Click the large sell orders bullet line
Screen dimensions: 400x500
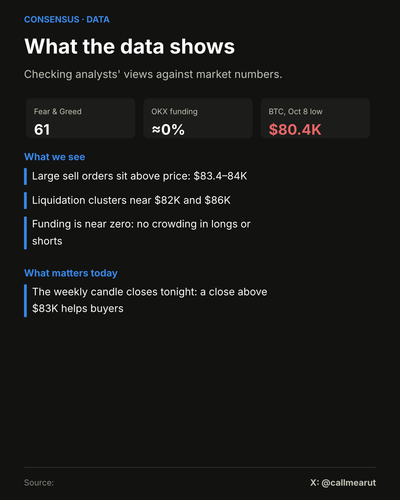[140, 176]
